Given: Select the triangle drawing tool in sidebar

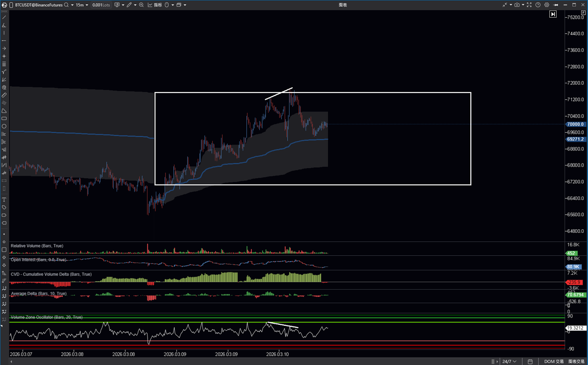Looking at the screenshot, I should tap(4, 110).
